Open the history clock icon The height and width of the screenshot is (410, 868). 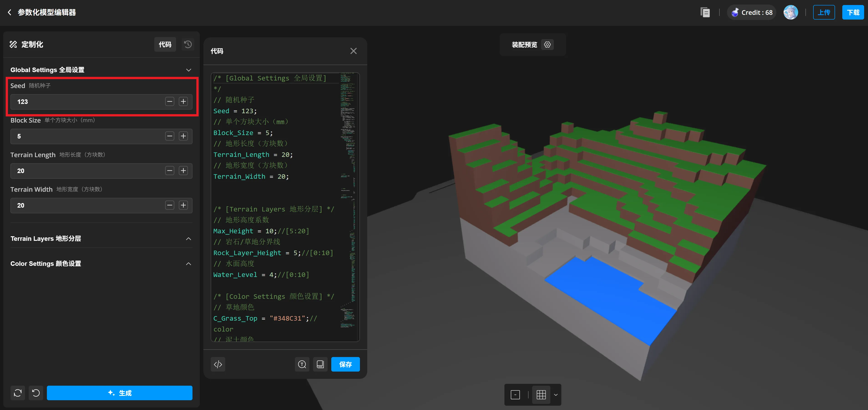tap(188, 45)
